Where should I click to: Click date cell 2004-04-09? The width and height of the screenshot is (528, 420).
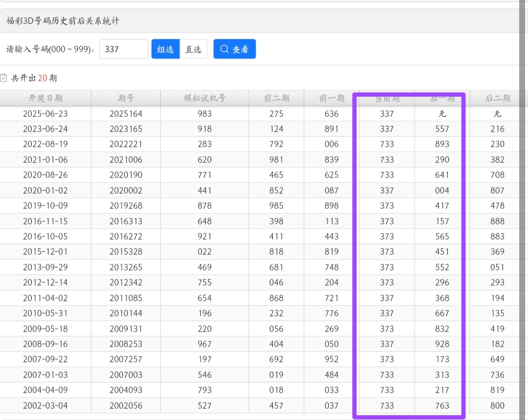coord(45,390)
